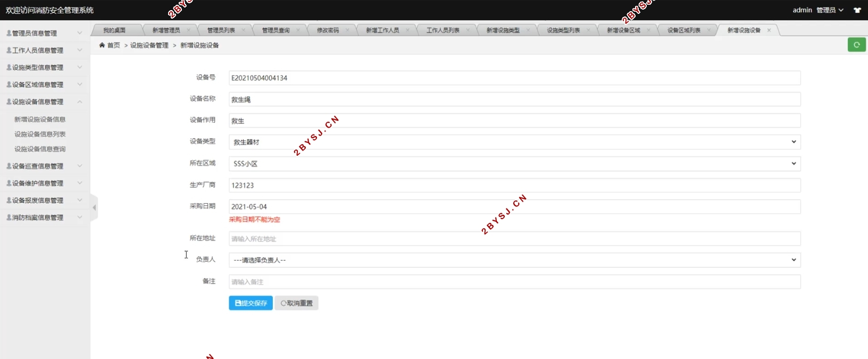This screenshot has height=359, width=868.
Task: Click the 采购日期不能为空 error message
Action: tap(254, 219)
